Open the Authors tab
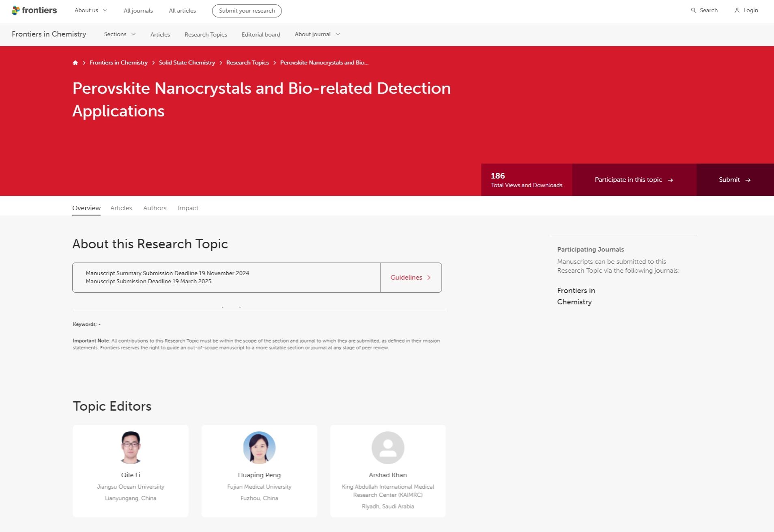 (x=155, y=208)
